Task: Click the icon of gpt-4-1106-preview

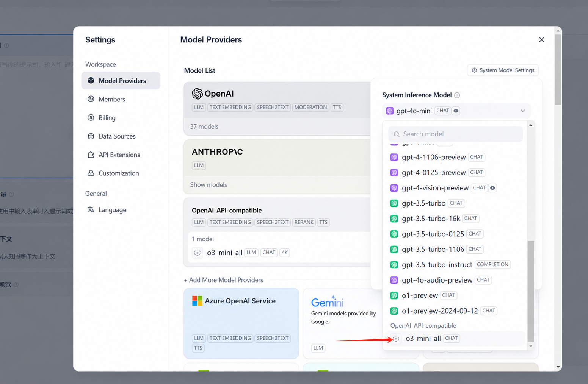Action: tap(394, 157)
